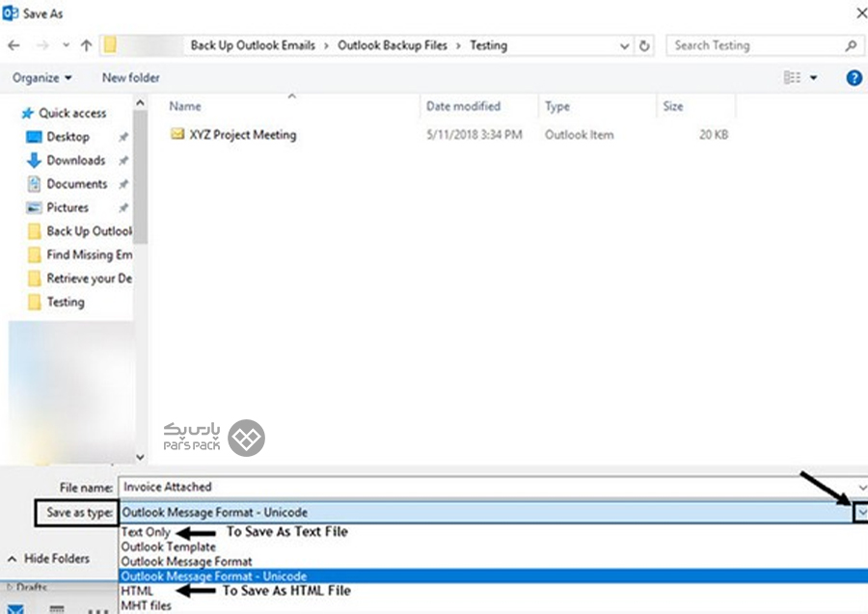Click the pin icon next to Pictures

pos(123,207)
